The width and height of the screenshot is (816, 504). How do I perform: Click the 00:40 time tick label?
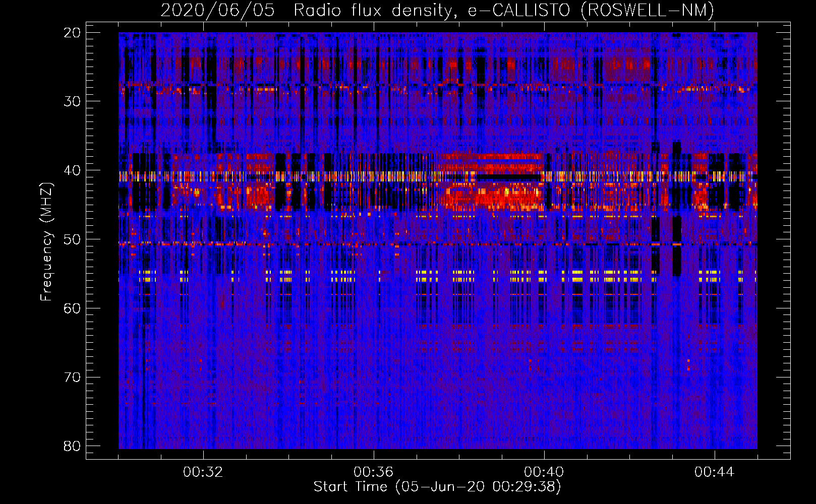(x=544, y=472)
